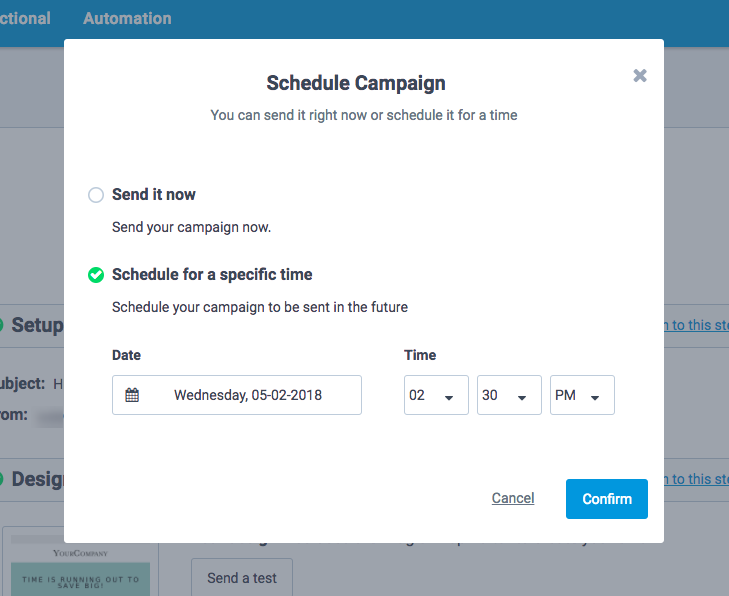Click the "Send a test" button

pyautogui.click(x=241, y=578)
